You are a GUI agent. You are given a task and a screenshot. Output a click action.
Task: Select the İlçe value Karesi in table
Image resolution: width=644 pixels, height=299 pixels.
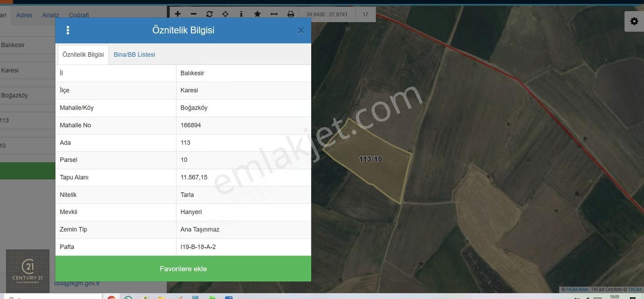point(189,90)
